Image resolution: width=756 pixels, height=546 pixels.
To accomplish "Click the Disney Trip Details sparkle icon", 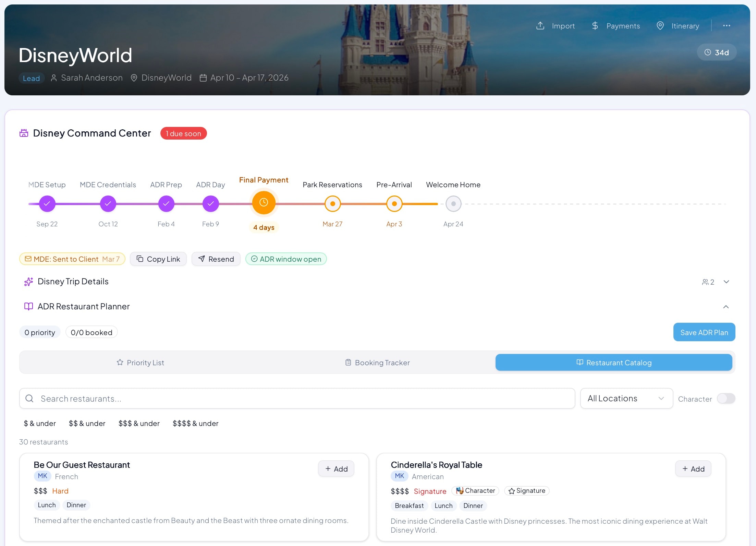I will pyautogui.click(x=28, y=282).
